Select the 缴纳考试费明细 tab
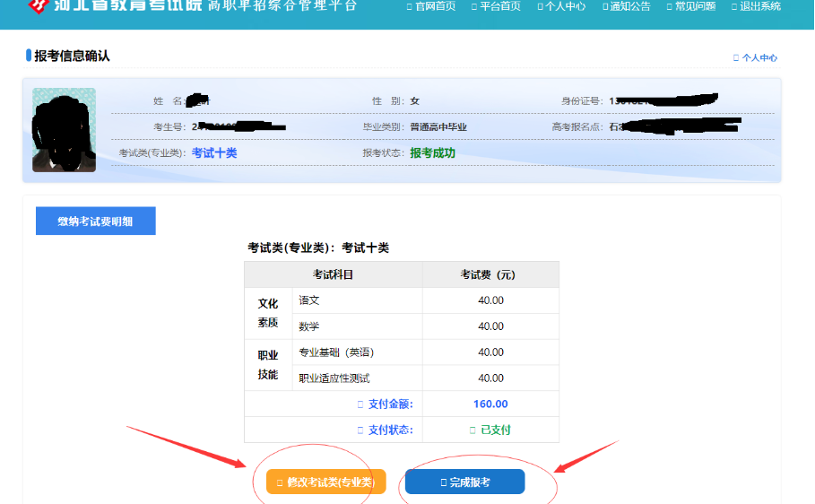The width and height of the screenshot is (815, 504). (x=96, y=222)
